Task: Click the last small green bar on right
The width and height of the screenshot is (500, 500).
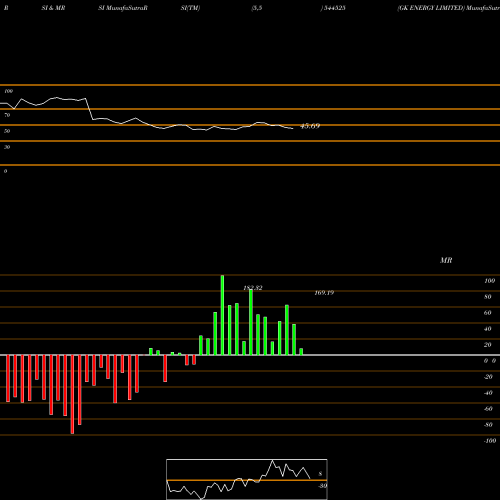Action: pyautogui.click(x=301, y=352)
